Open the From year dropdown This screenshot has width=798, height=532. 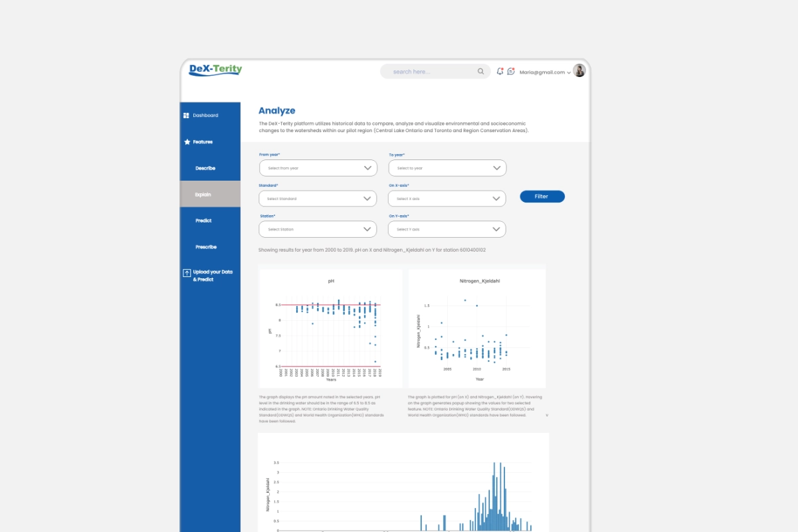pyautogui.click(x=318, y=168)
